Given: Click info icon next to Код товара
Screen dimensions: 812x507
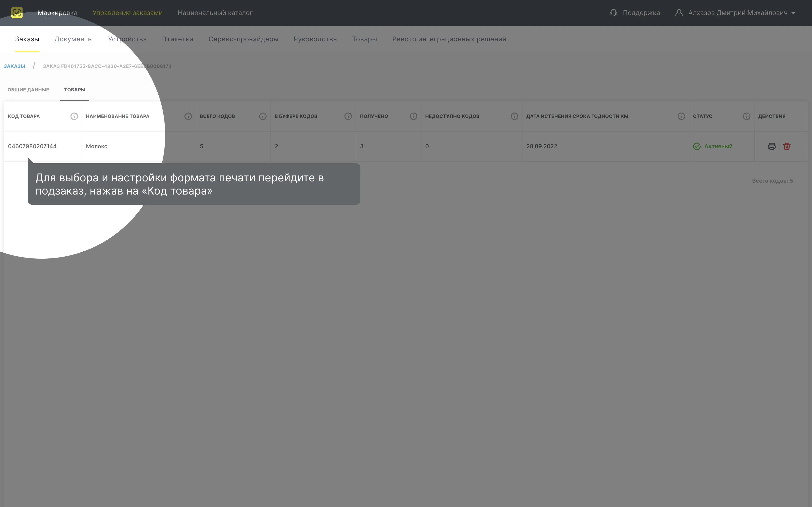Looking at the screenshot, I should (74, 116).
